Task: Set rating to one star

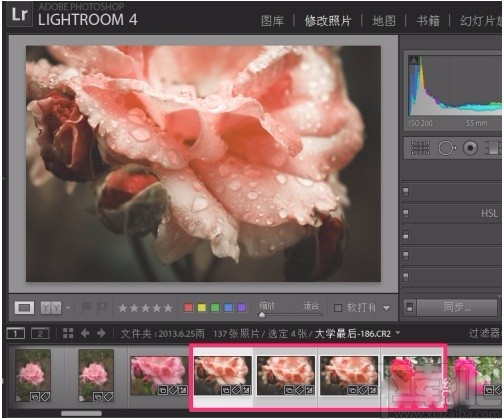Action: (123, 308)
